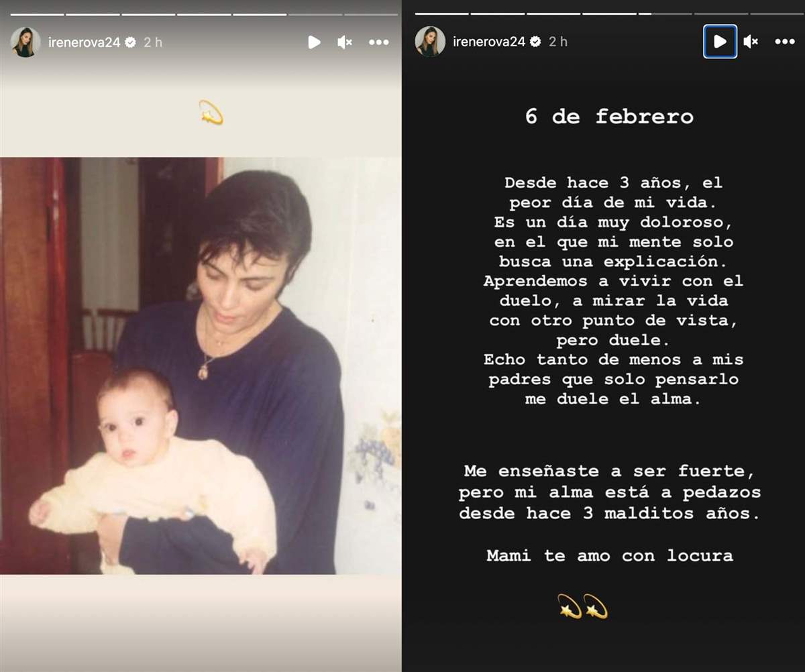The height and width of the screenshot is (672, 805).
Task: Jump to first progress segment of photo story
Action: [x=37, y=14]
